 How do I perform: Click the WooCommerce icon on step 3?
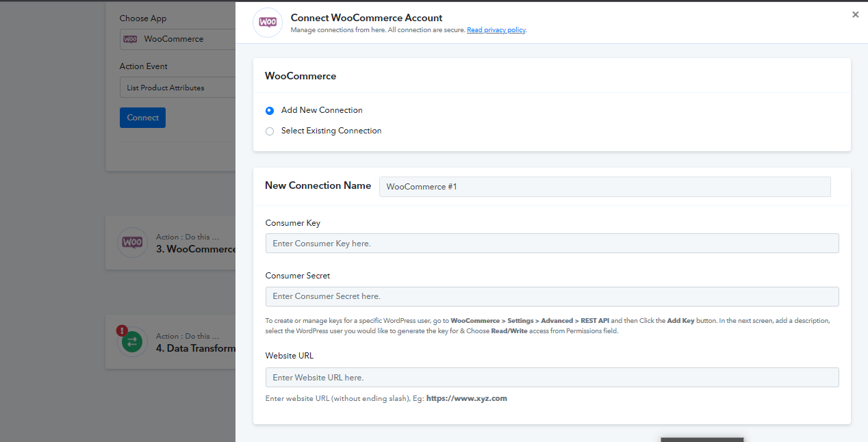[132, 242]
